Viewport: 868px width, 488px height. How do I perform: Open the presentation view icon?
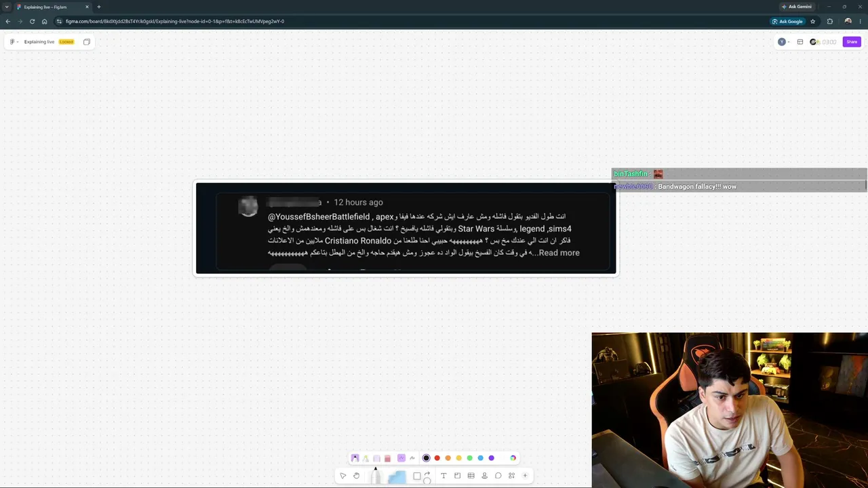[x=800, y=42]
